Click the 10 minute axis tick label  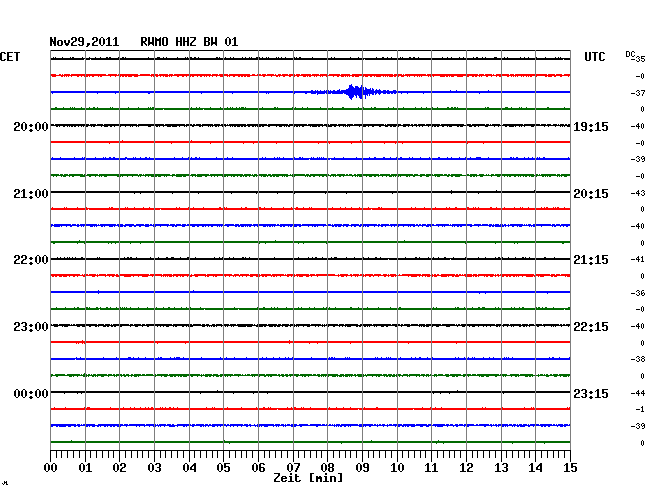point(397,468)
